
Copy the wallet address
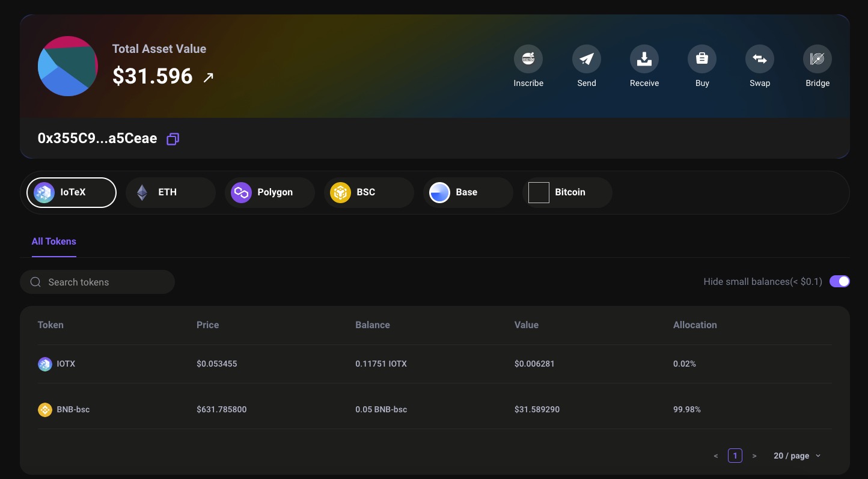[x=173, y=139]
